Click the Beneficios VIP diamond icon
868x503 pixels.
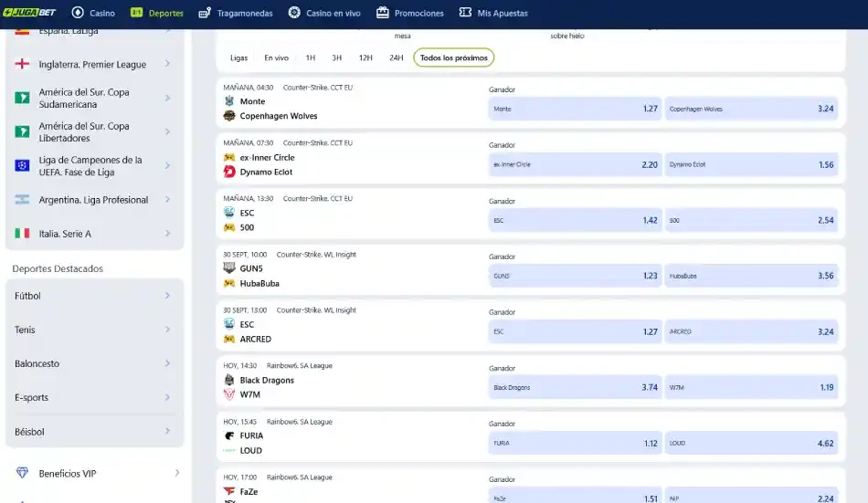pos(22,474)
